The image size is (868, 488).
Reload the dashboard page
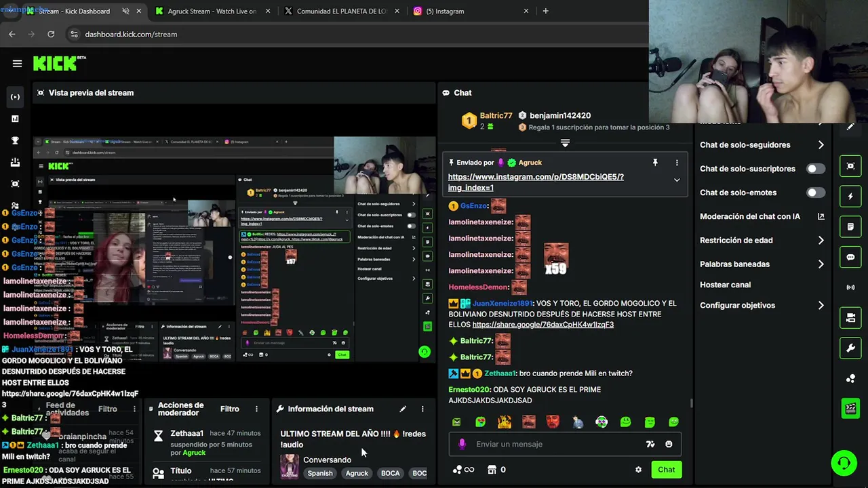pyautogui.click(x=51, y=34)
